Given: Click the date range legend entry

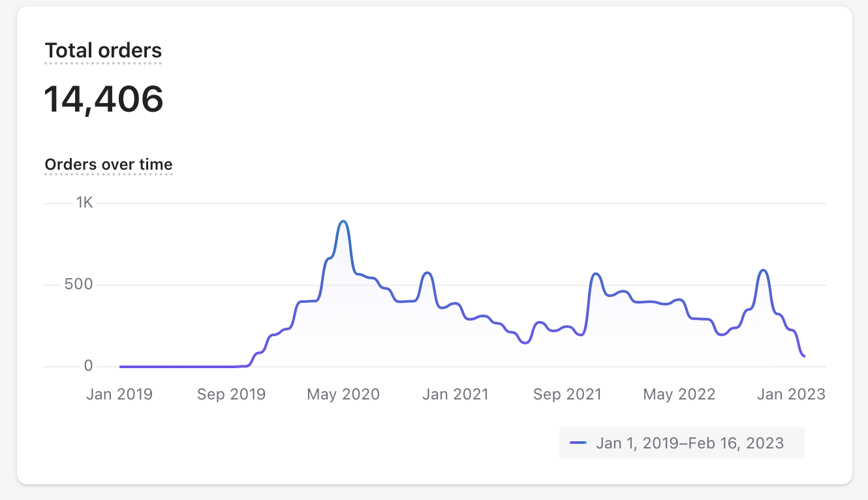Looking at the screenshot, I should pyautogui.click(x=689, y=443).
